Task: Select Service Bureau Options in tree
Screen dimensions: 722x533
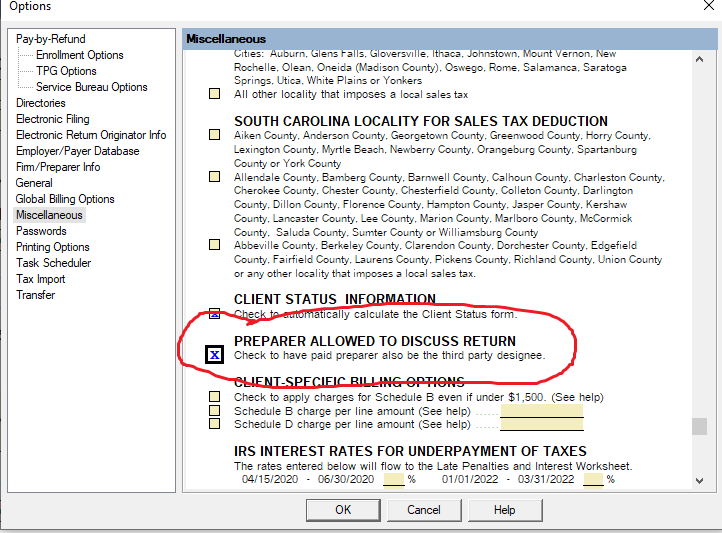Action: click(x=91, y=87)
